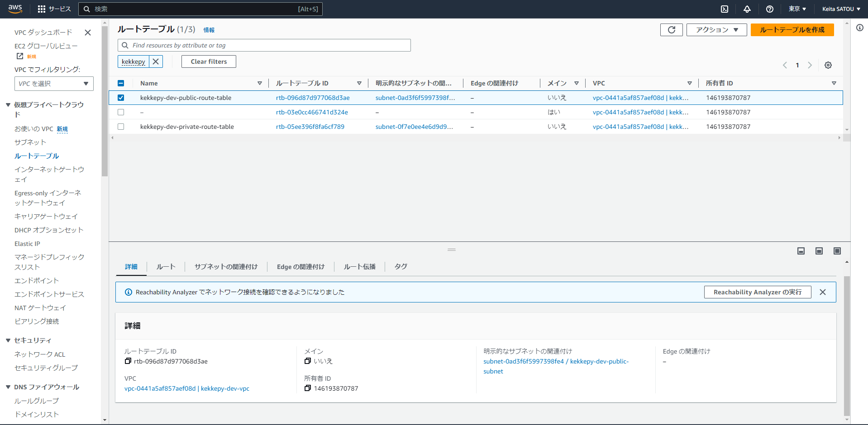
Task: Open the Keita SATOU account menu
Action: pos(841,9)
